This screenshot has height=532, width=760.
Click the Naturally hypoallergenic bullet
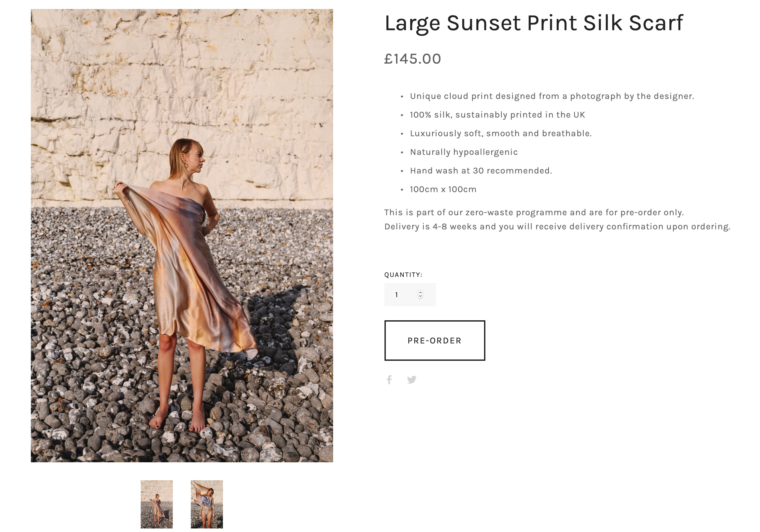(x=464, y=152)
